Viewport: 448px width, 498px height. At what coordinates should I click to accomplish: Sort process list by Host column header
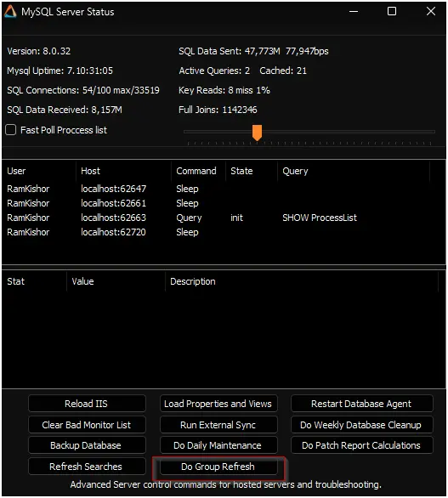tap(123, 171)
